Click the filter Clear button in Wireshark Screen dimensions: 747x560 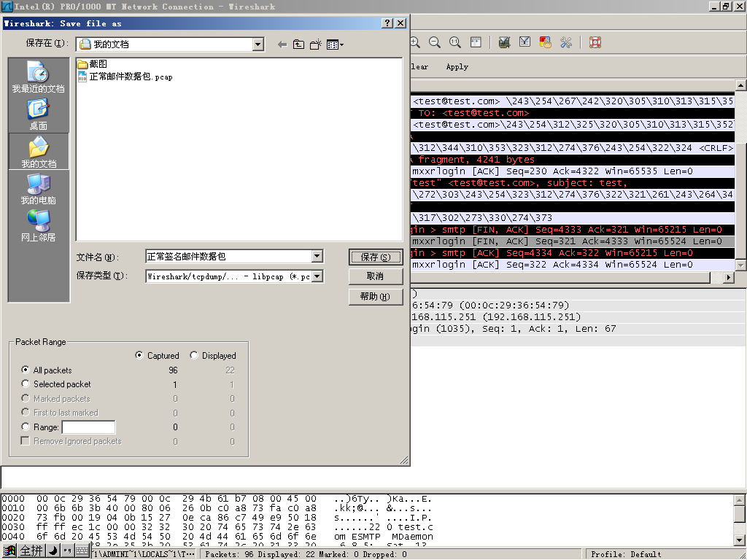click(419, 66)
